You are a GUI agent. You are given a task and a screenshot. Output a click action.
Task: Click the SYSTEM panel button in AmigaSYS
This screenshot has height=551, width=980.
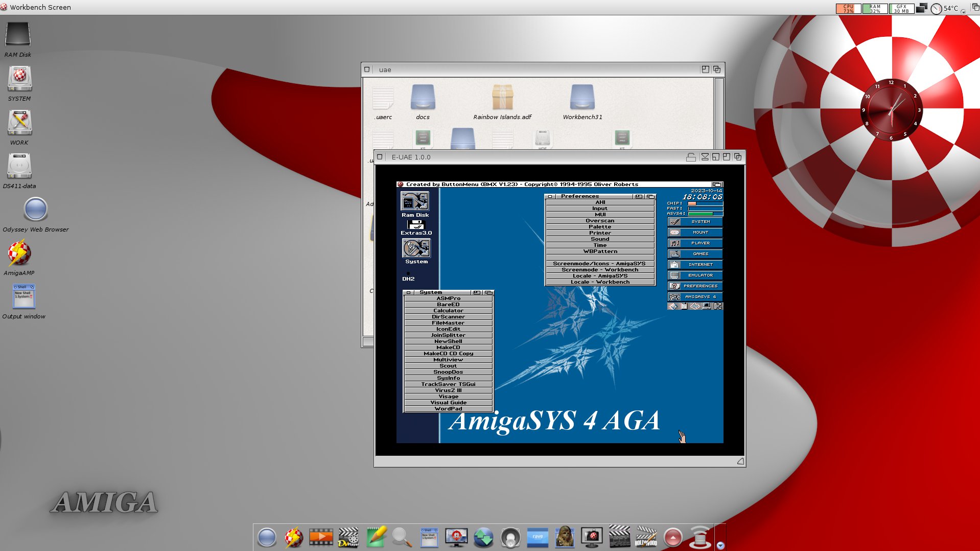coord(695,222)
